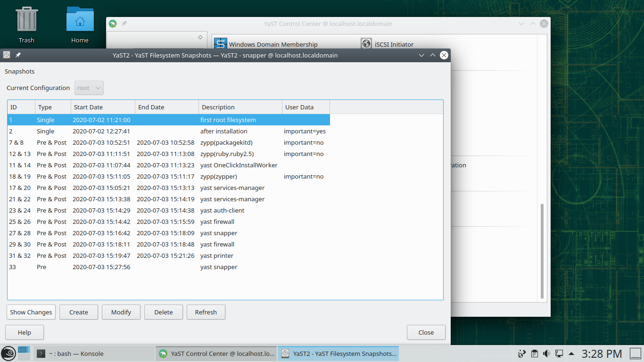Select the 'after installation' snapshot row
The image size is (644, 362).
168,131
